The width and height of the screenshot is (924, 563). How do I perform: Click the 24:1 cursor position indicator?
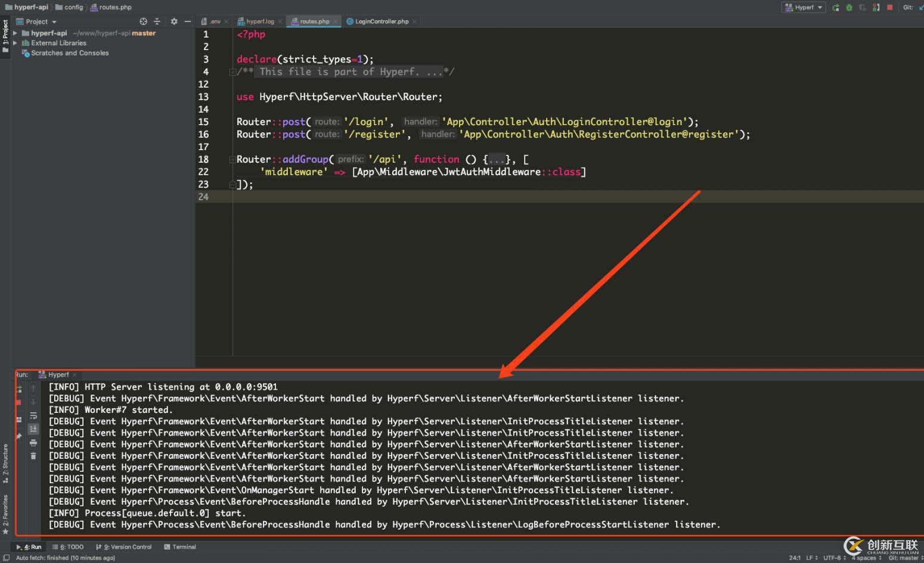tap(795, 558)
